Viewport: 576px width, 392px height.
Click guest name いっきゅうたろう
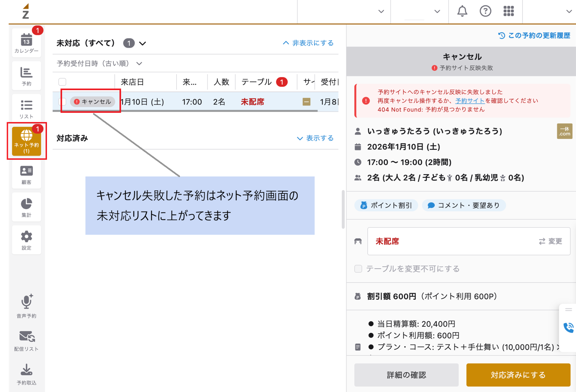[434, 131]
